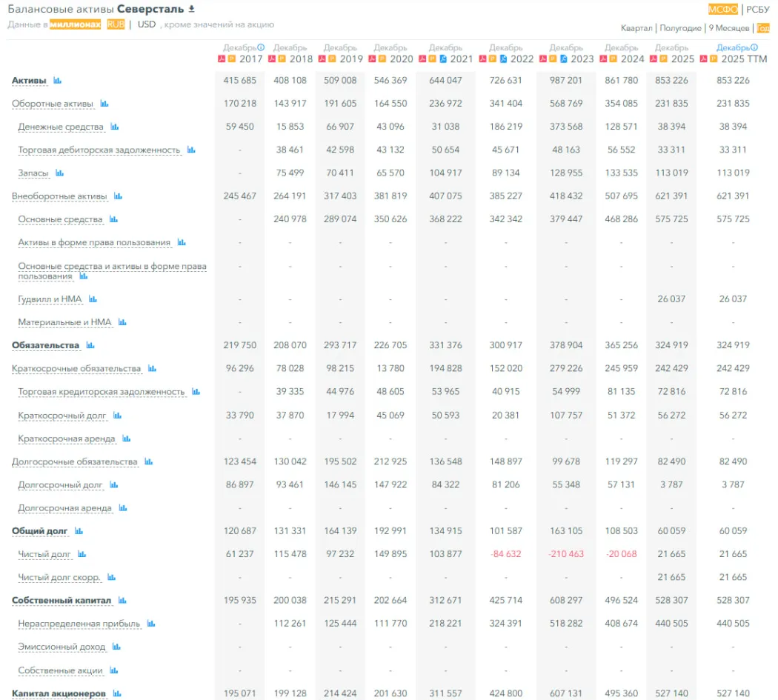The image size is (778, 700).
Task: Open the PDF report icon for 2017
Action: (x=221, y=59)
